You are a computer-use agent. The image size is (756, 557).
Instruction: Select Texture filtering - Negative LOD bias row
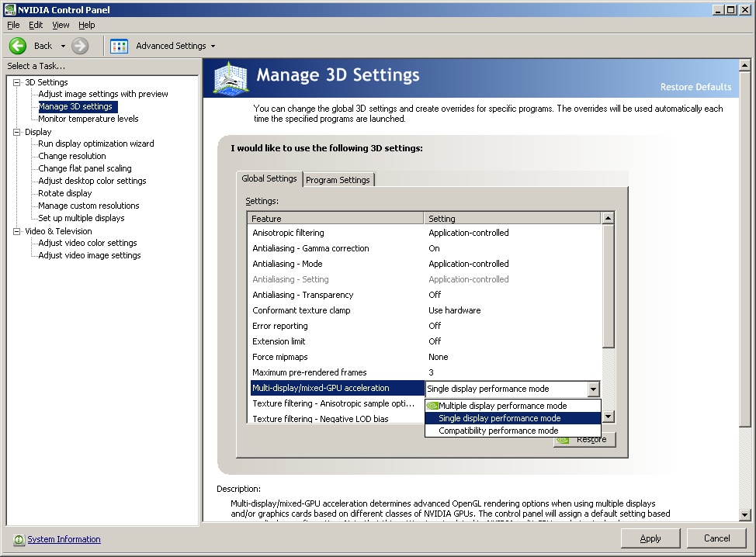pyautogui.click(x=336, y=418)
